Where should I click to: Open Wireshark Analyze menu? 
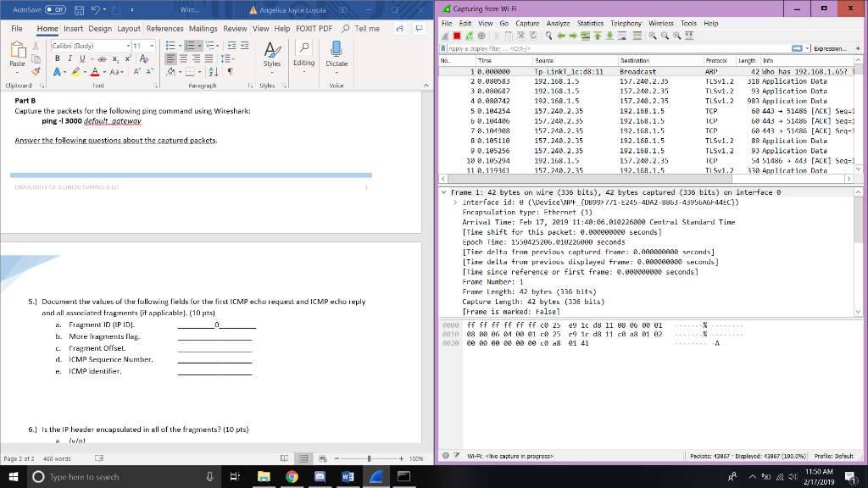[x=558, y=23]
